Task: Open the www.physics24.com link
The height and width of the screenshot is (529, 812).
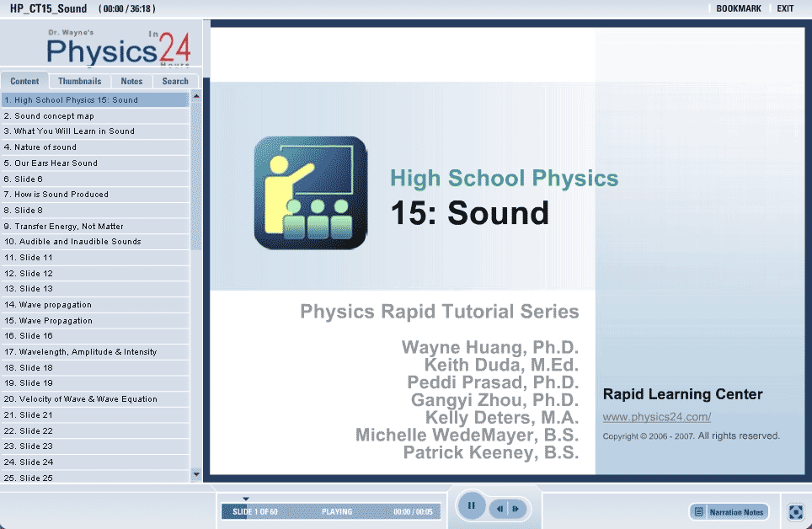Action: (x=657, y=418)
